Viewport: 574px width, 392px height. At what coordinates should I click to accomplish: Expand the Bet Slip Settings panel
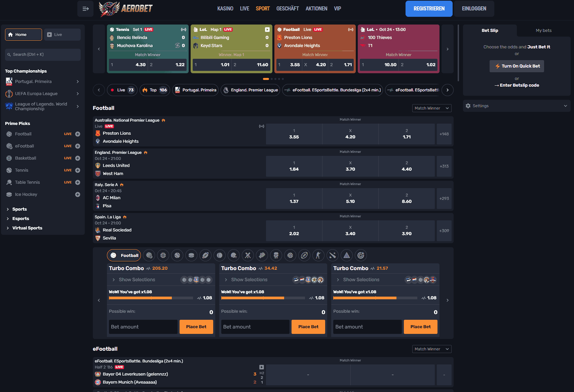pyautogui.click(x=516, y=106)
